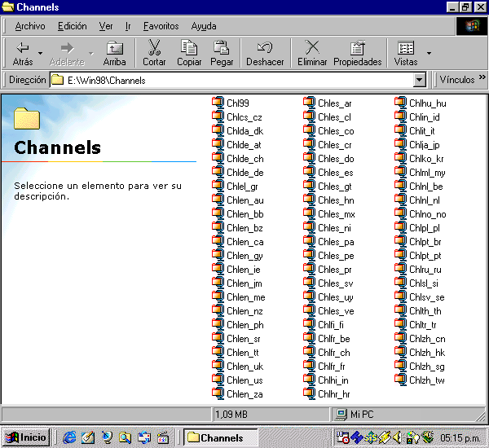Select the Chles_ar file
This screenshot has width=489, height=448.
328,103
